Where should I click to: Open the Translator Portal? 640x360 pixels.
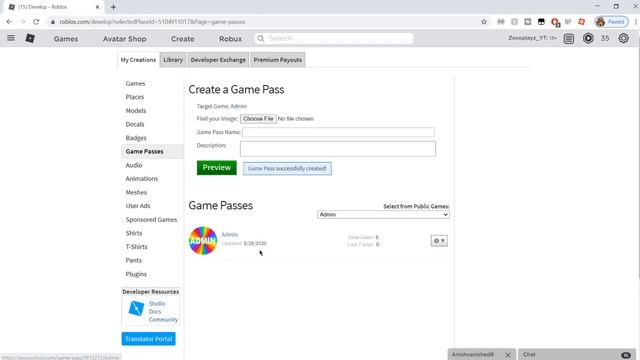click(x=149, y=339)
